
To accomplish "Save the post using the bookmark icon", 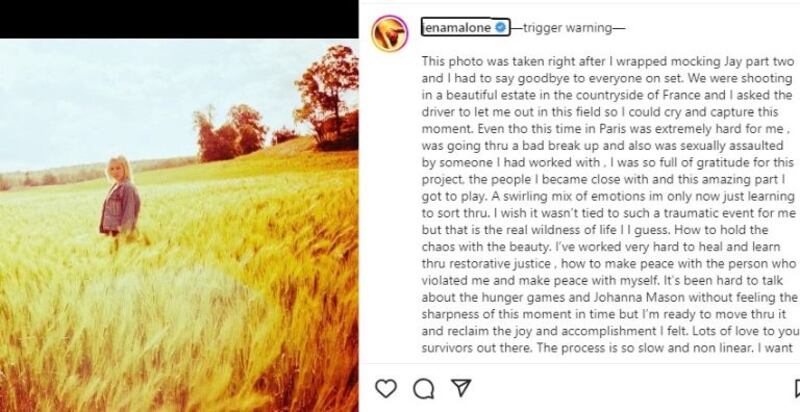I will 797,388.
